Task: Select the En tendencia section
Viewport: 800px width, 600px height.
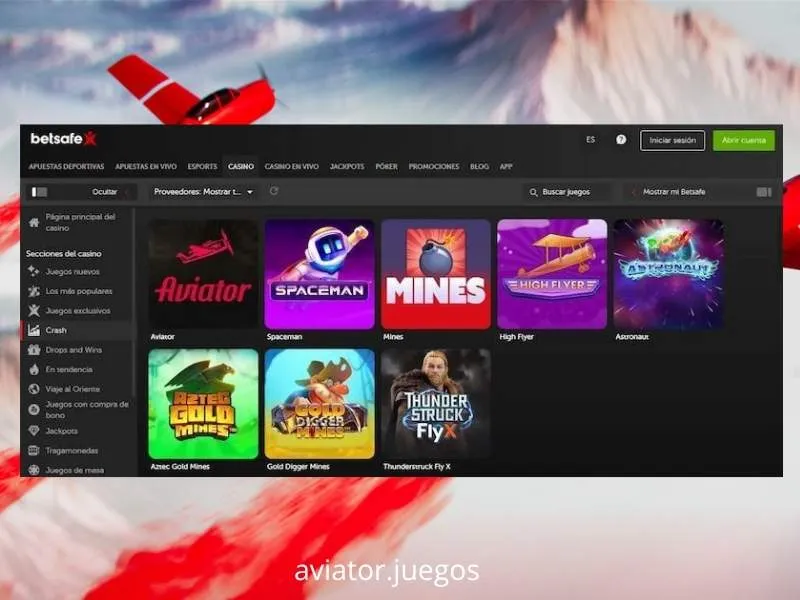Action: pyautogui.click(x=69, y=369)
